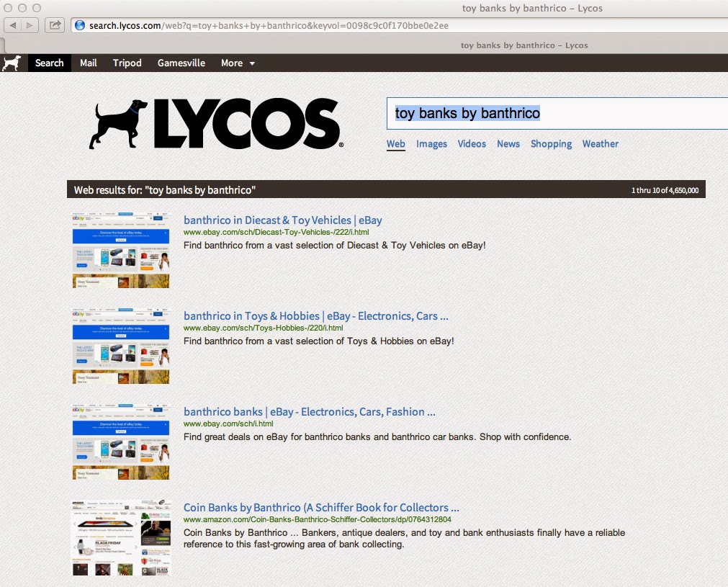The image size is (728, 587).
Task: Open the share button in toolbar
Action: point(55,25)
